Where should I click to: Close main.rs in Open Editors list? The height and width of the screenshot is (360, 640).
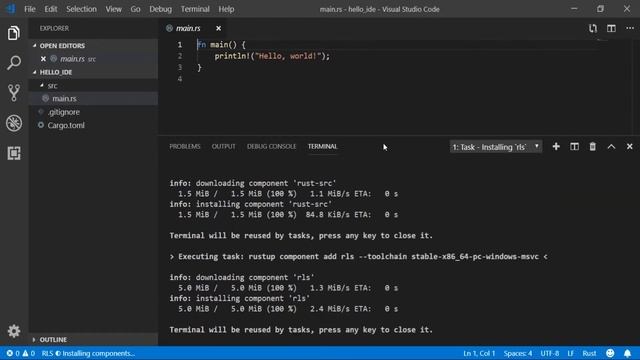[x=43, y=59]
